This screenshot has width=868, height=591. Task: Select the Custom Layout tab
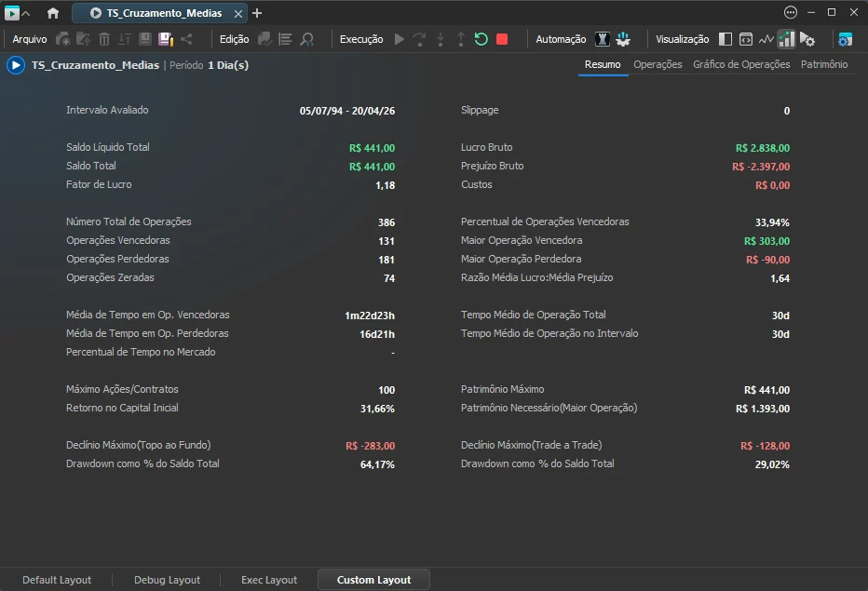(x=373, y=580)
